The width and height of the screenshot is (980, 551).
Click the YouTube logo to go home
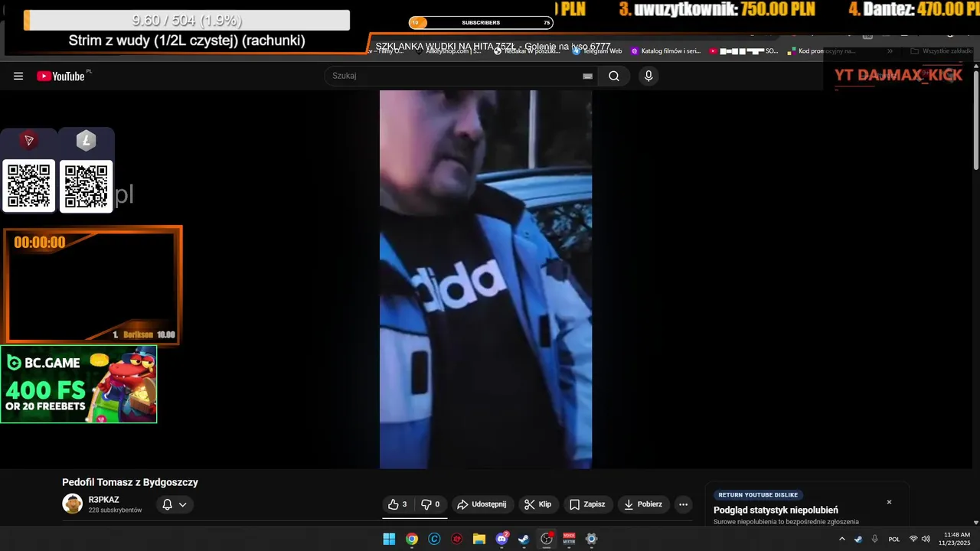(61, 76)
